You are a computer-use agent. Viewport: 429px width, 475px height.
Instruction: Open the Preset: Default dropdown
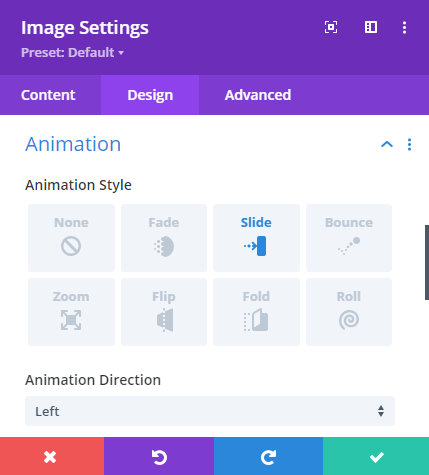[x=72, y=53]
